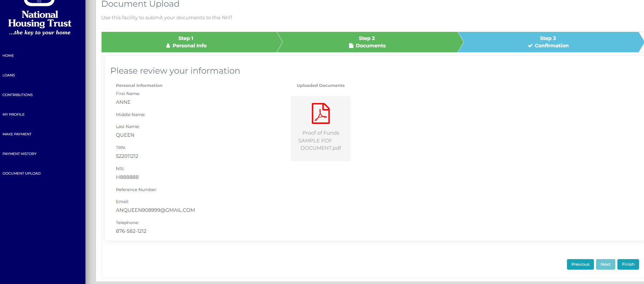
Task: Select Make Payment in sidebar
Action: click(x=17, y=134)
